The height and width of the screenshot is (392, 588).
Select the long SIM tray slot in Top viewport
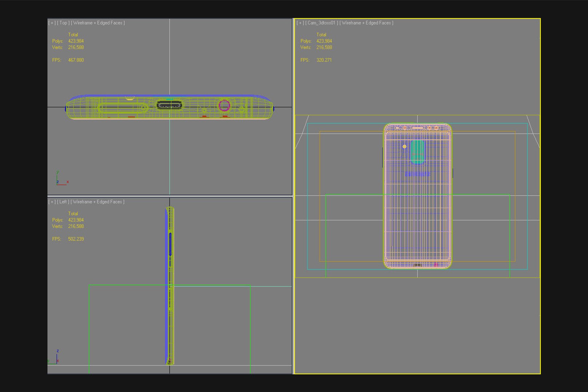pos(122,107)
